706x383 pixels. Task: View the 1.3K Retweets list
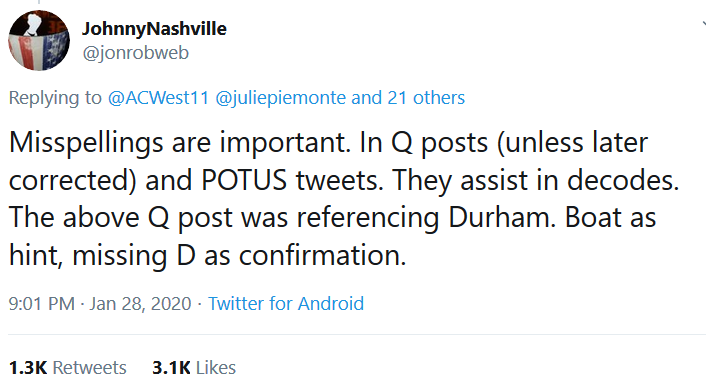[68, 368]
